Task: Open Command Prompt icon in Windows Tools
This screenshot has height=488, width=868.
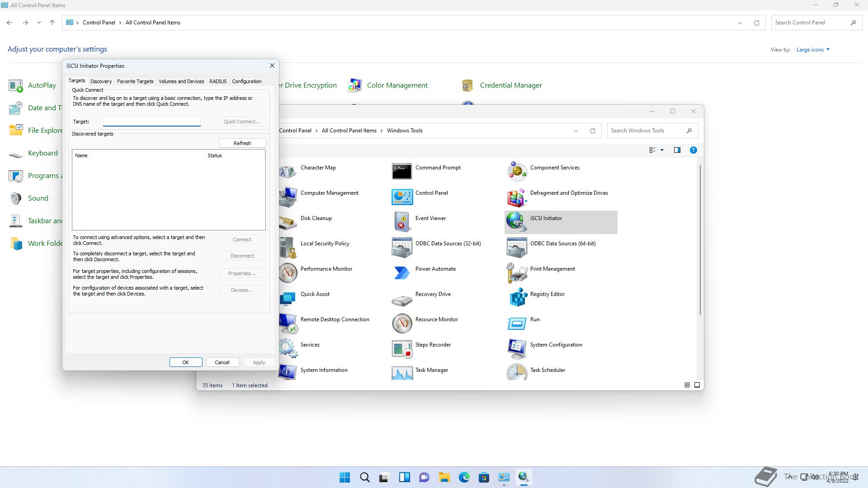Action: click(x=401, y=171)
